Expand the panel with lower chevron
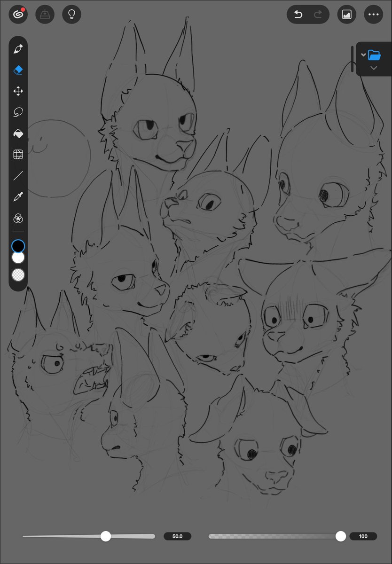 click(374, 68)
